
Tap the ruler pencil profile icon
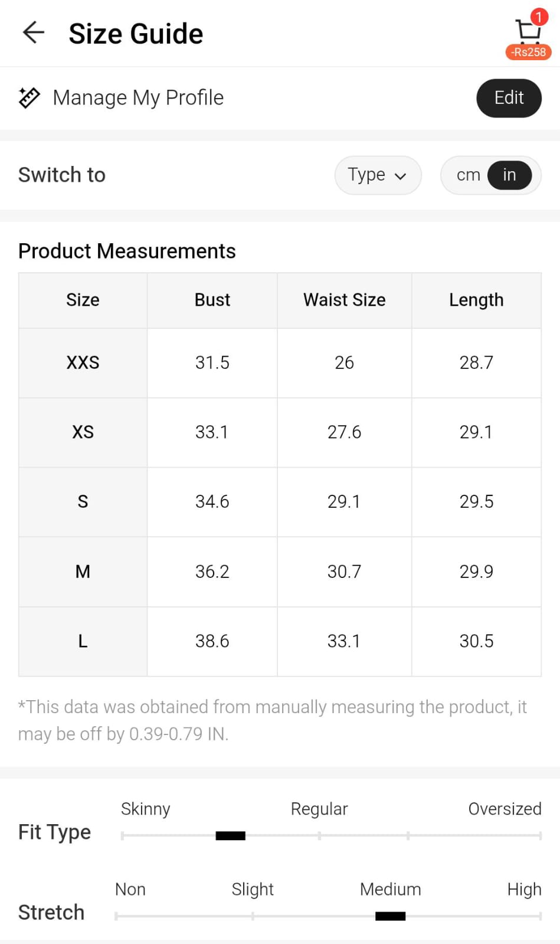pos(29,97)
